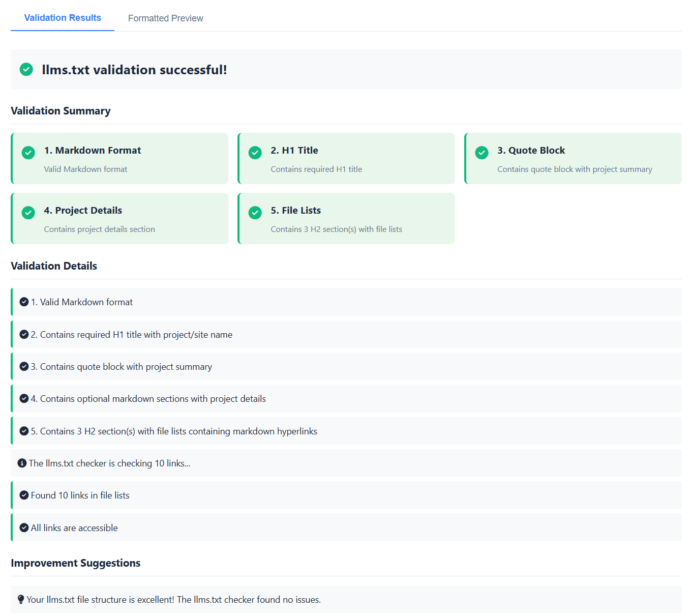The width and height of the screenshot is (691, 616).
Task: Select the '1. Markdown Format' card title
Action: click(93, 150)
